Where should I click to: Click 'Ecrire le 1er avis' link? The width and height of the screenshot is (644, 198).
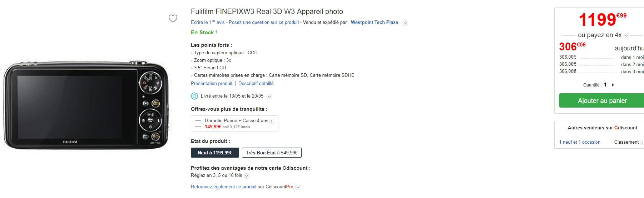[208, 22]
